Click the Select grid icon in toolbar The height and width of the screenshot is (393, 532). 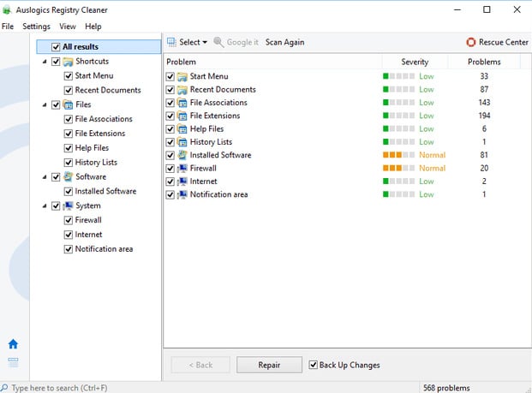tap(171, 43)
